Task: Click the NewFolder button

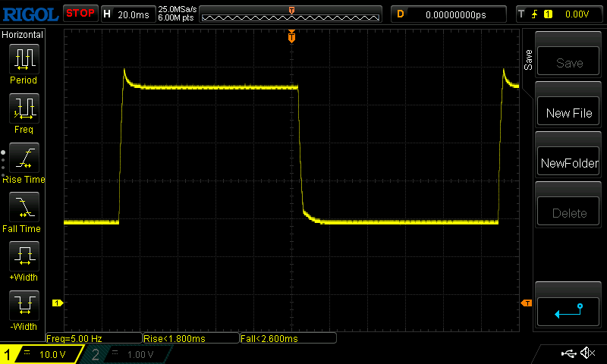Action: (568, 161)
